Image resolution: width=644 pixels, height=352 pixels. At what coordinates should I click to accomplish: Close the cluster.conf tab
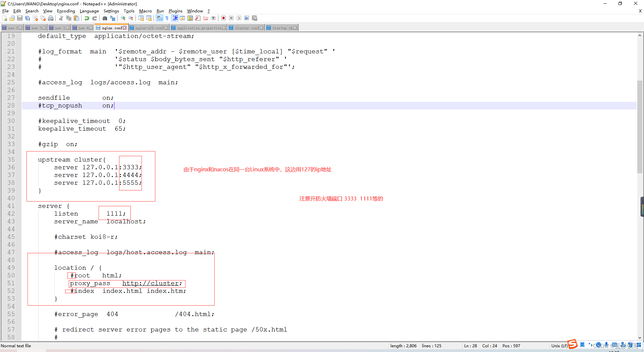(262, 28)
